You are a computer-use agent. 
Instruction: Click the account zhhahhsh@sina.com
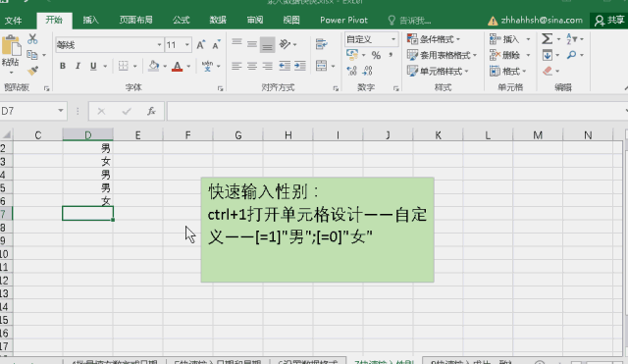coord(536,21)
